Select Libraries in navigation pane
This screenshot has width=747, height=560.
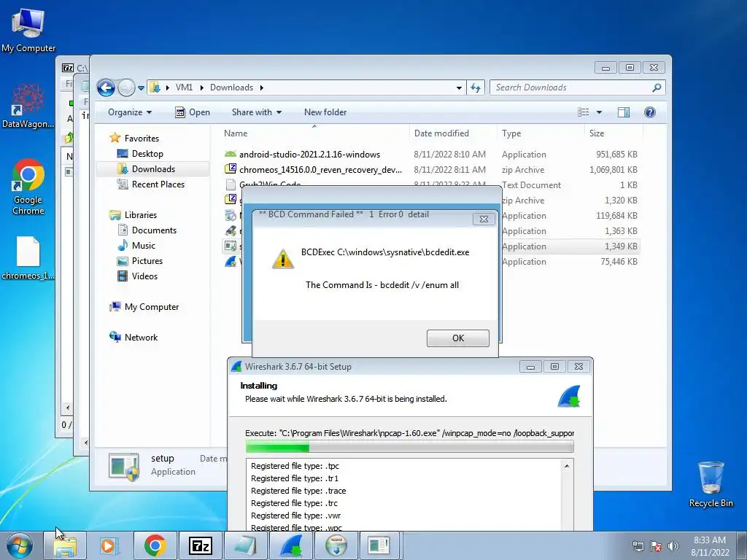tap(141, 215)
